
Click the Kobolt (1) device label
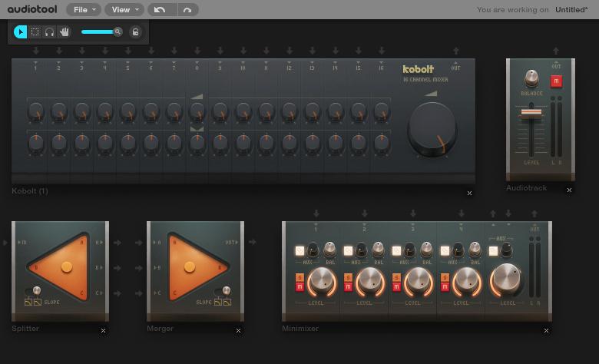30,191
